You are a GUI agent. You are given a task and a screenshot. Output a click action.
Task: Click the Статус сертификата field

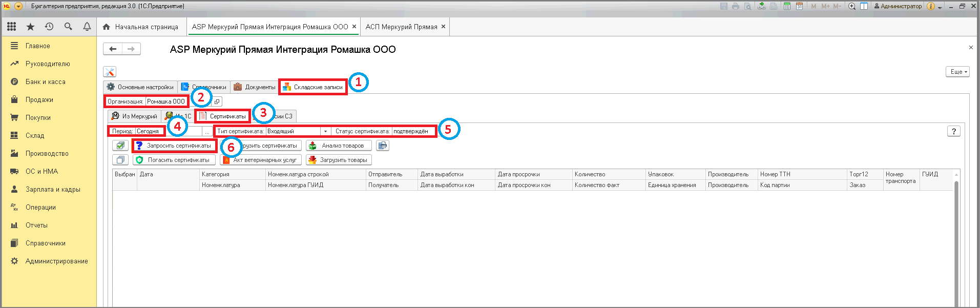click(414, 131)
